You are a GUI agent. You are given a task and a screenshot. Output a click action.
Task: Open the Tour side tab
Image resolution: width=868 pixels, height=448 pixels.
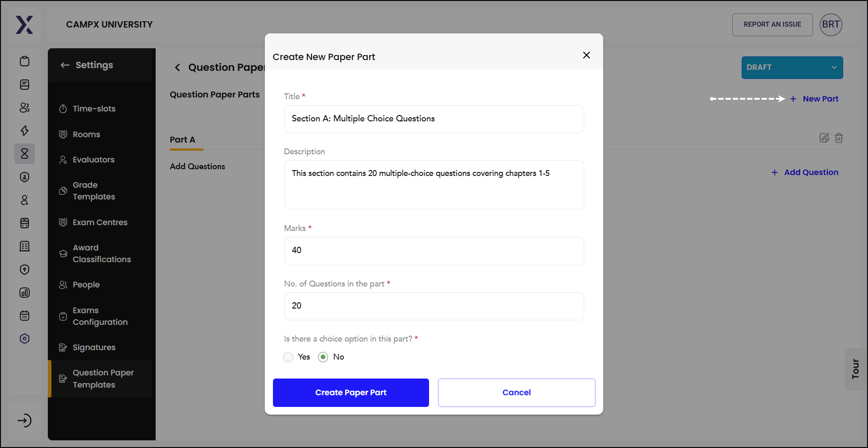855,369
